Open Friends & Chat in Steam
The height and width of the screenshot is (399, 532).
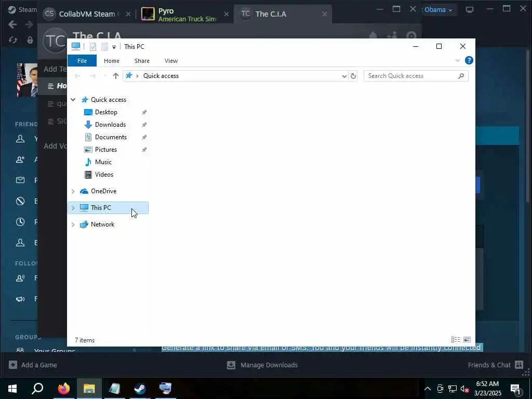[495, 365]
